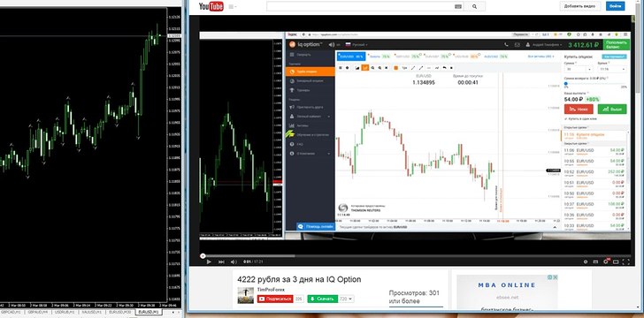Switch to EURUSD,M30 chart tab in MetaTrader

(120, 312)
